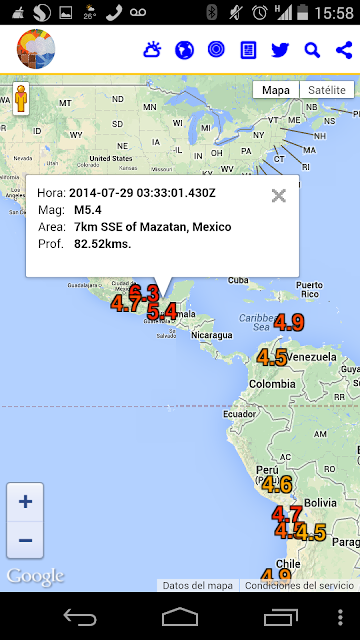
Task: Select the 4.9 Caribbean Sea marker
Action: [x=289, y=323]
